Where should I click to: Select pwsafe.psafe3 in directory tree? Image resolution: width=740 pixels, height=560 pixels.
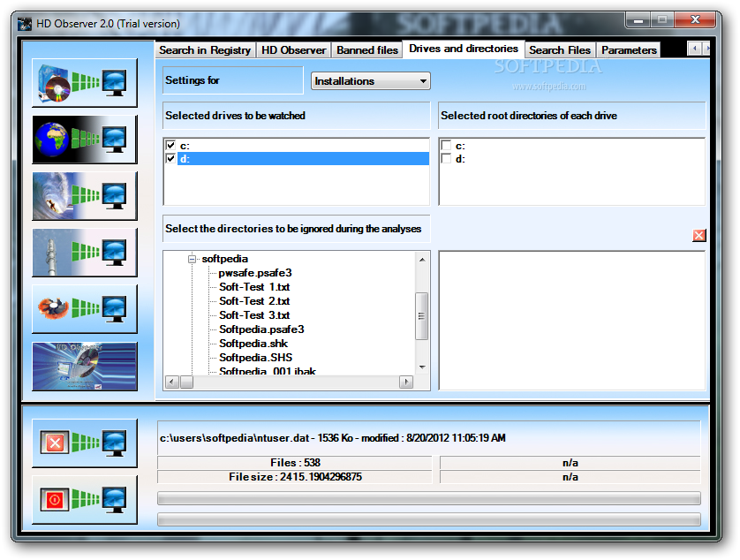tap(255, 273)
